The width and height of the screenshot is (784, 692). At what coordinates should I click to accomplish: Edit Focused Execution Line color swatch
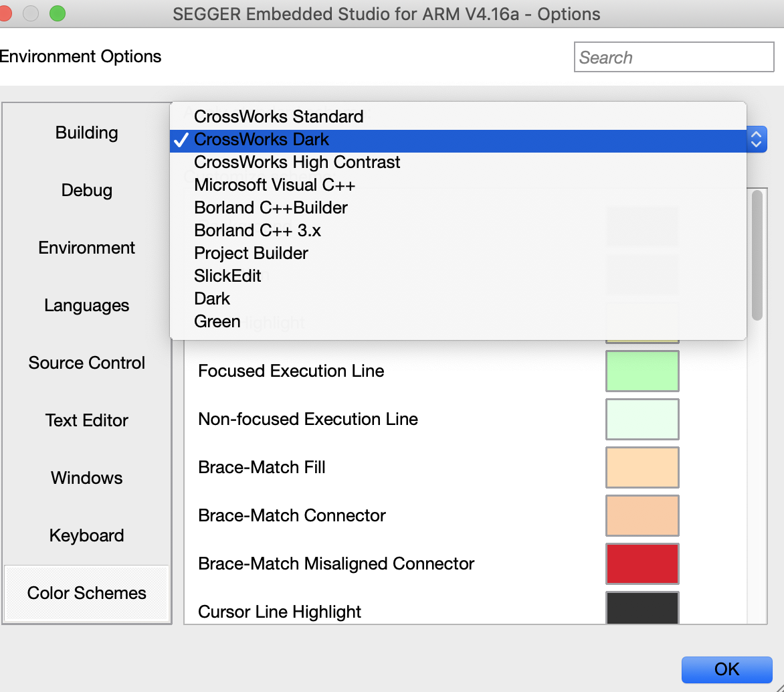click(x=642, y=371)
